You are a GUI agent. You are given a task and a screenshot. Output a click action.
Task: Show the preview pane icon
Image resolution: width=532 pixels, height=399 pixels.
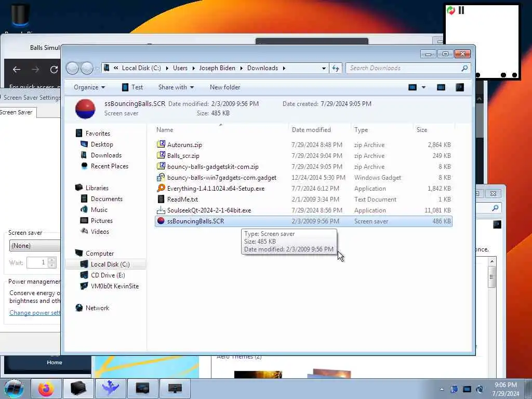pos(441,87)
